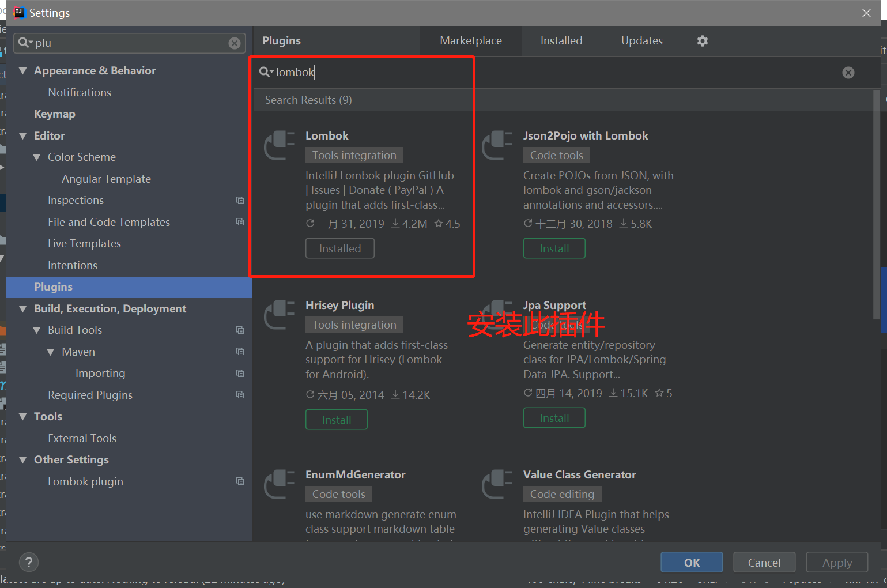Collapse the Tools section
Viewport: 887px width, 588px height.
[23, 417]
